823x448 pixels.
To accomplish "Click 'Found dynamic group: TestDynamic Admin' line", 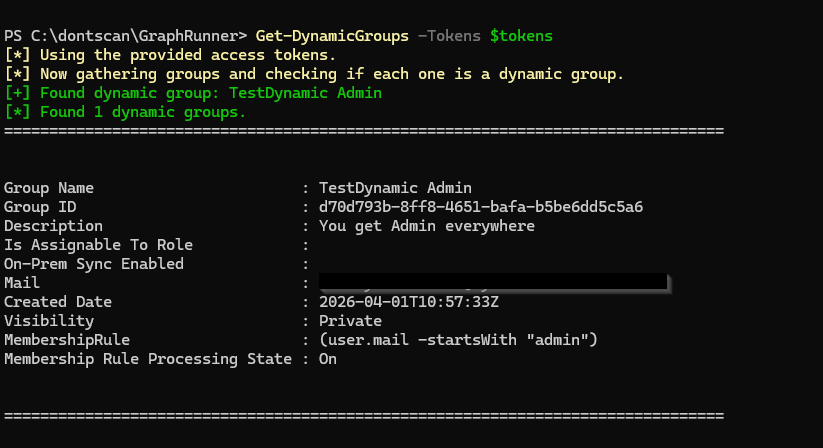I will (193, 93).
